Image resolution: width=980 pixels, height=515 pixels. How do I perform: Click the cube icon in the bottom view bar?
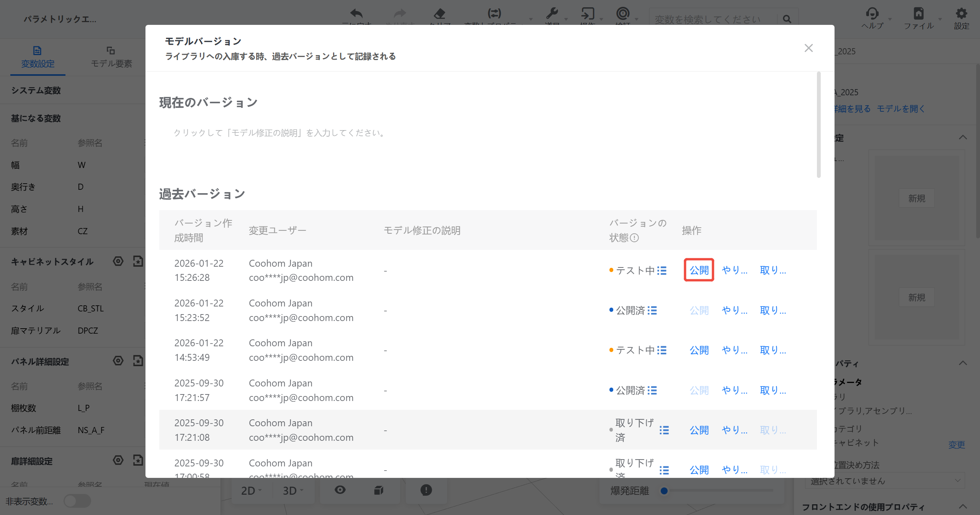pyautogui.click(x=379, y=490)
